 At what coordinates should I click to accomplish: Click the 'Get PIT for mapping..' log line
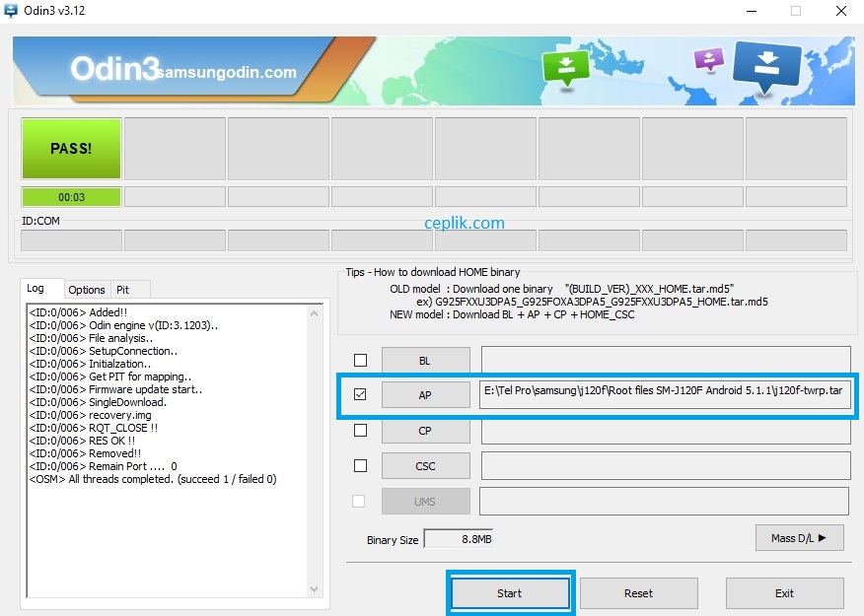(x=110, y=376)
